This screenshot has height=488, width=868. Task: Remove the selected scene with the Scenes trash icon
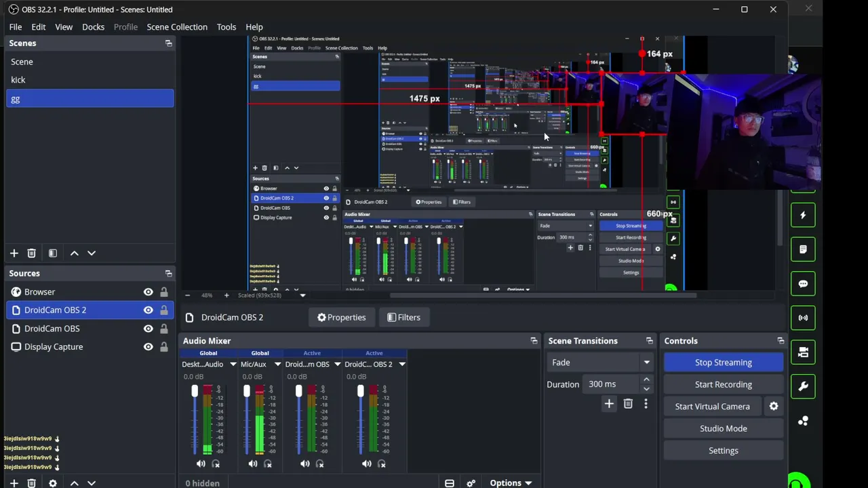(31, 253)
